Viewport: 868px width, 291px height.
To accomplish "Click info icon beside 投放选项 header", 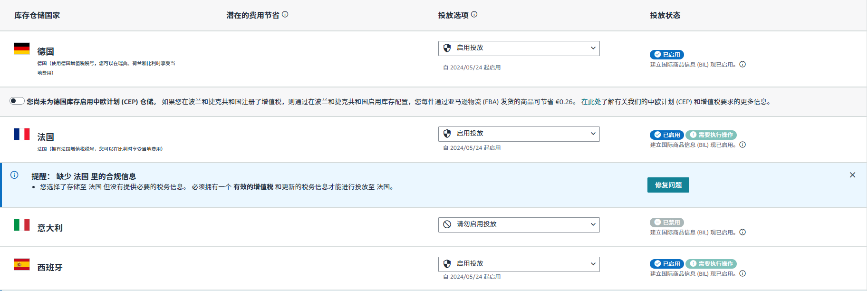I will click(474, 14).
